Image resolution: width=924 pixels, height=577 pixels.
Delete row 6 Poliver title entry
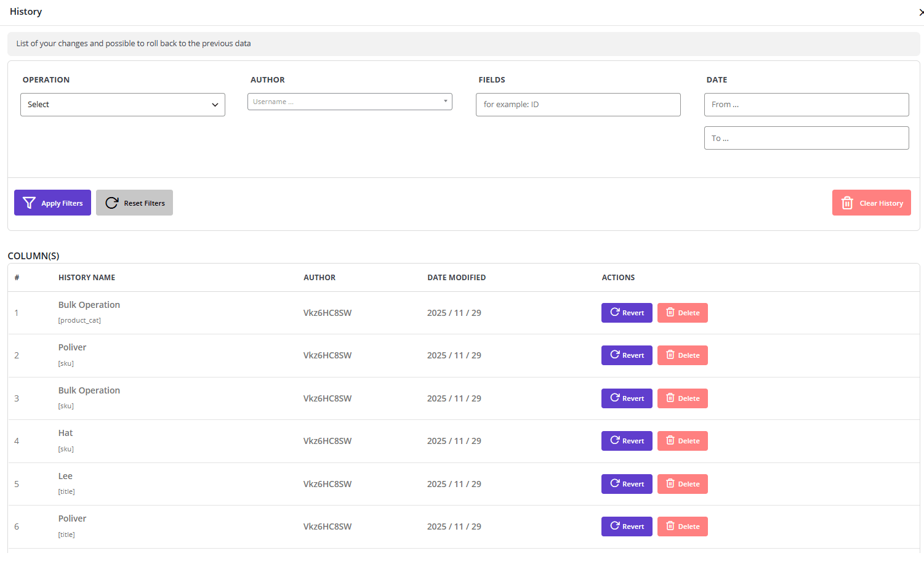tap(682, 527)
